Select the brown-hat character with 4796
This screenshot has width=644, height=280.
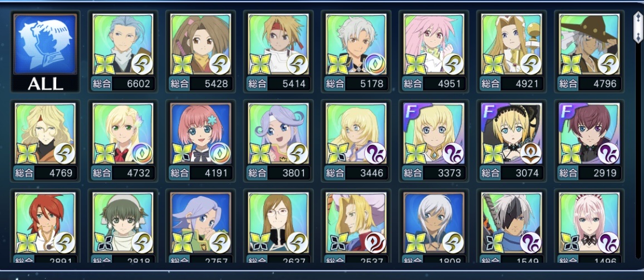pos(590,52)
